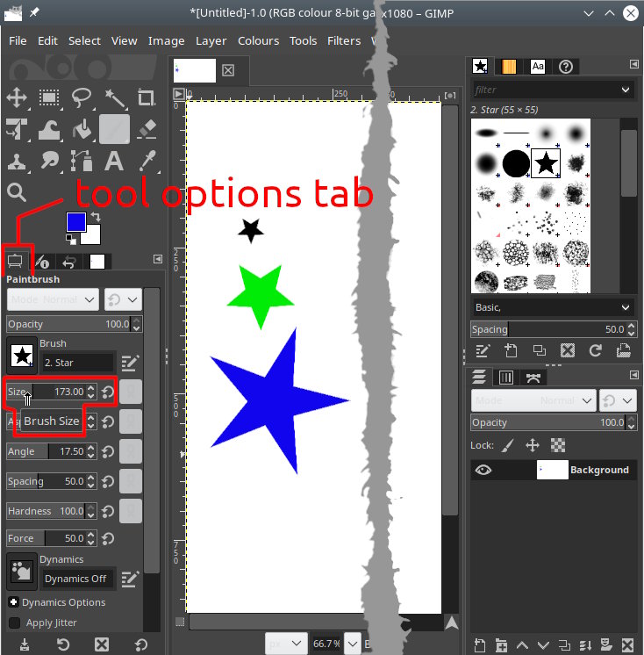The height and width of the screenshot is (655, 644).
Task: Open the px units dropdown
Action: click(284, 644)
